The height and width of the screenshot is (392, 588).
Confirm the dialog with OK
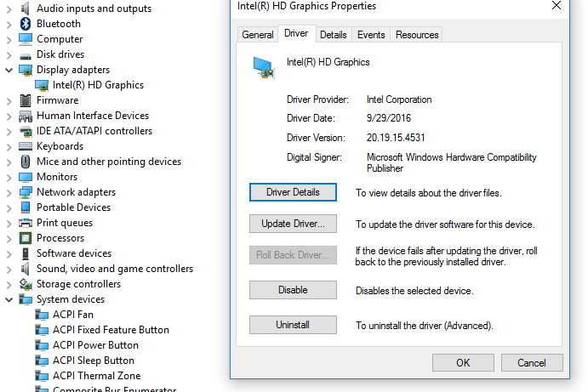pyautogui.click(x=463, y=363)
